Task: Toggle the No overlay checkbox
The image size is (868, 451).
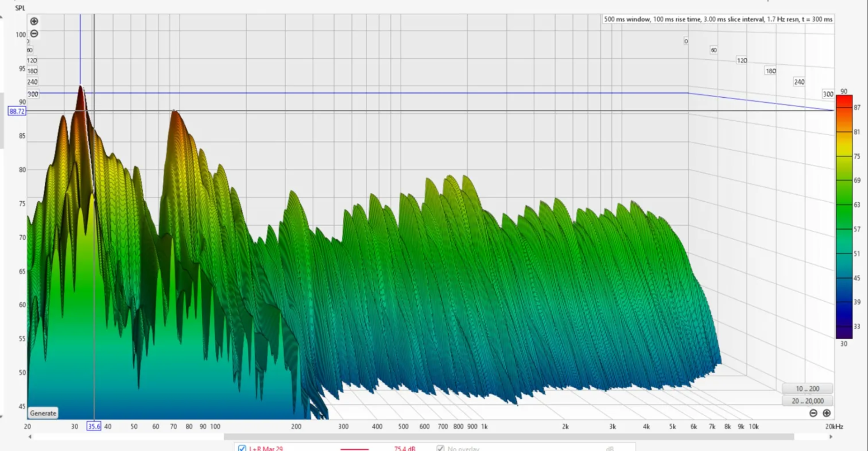Action: [x=440, y=448]
